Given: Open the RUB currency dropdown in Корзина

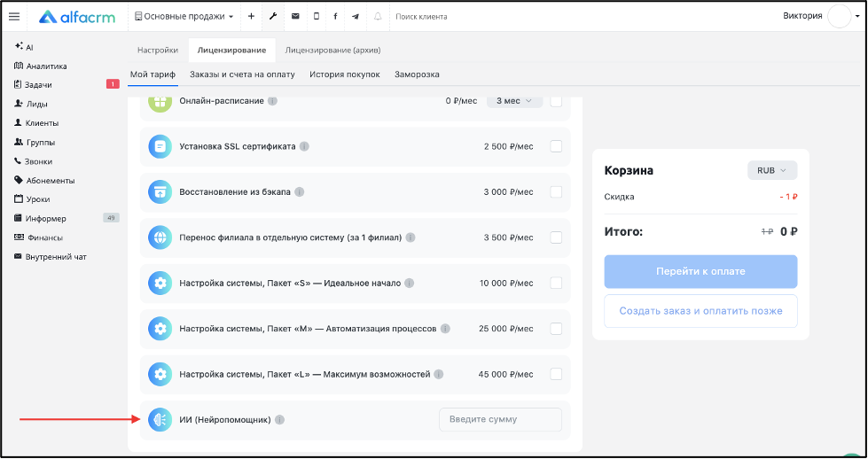Looking at the screenshot, I should click(772, 170).
